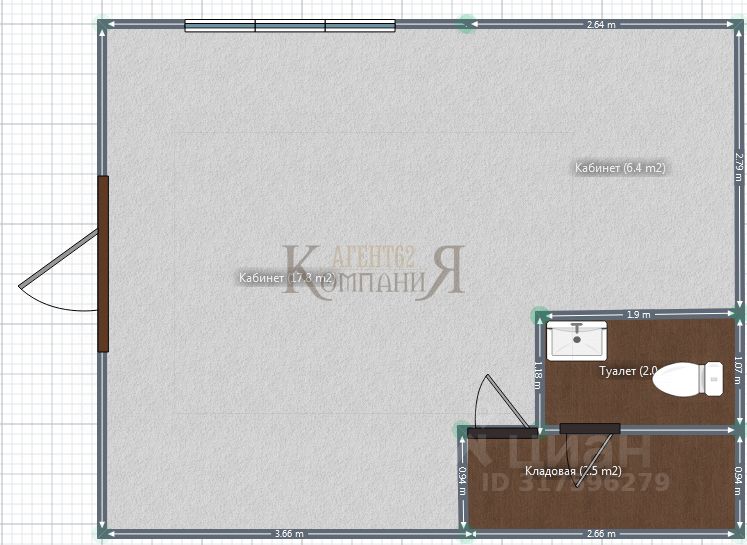Click the 'Кладовая (2.5 m2)' room label
Screen dimensions: 747x545
[573, 471]
